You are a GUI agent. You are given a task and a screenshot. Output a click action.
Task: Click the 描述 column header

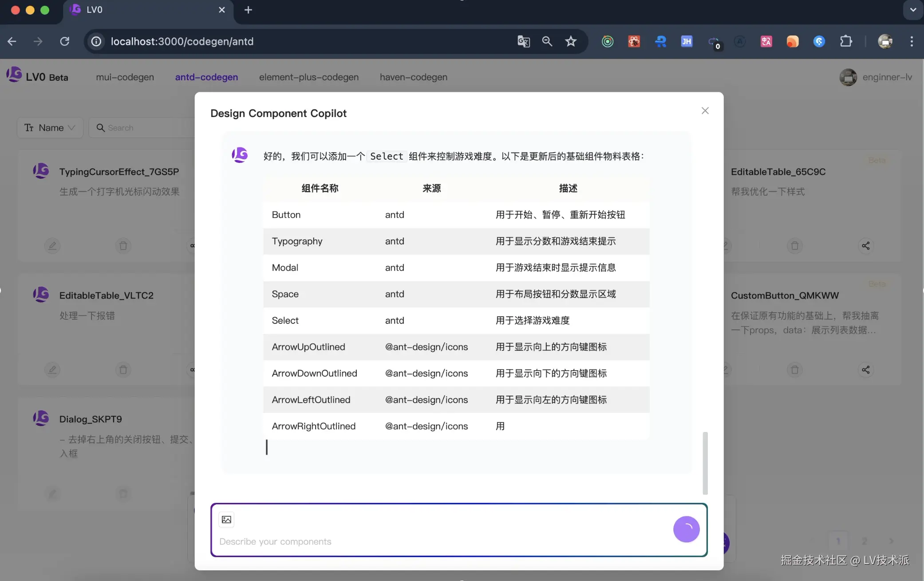tap(568, 188)
